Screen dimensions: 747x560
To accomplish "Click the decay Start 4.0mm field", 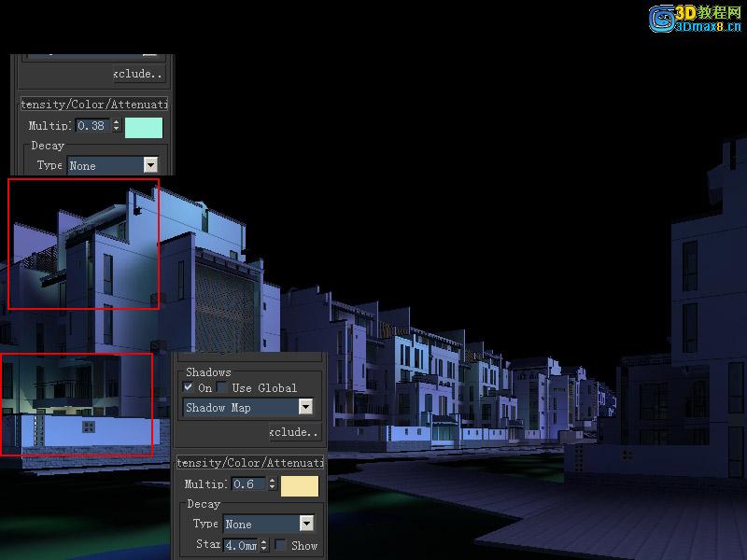I will tap(241, 545).
